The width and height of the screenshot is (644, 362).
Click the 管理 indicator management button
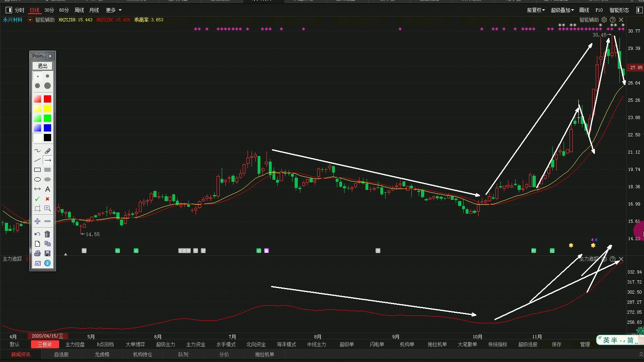585,344
